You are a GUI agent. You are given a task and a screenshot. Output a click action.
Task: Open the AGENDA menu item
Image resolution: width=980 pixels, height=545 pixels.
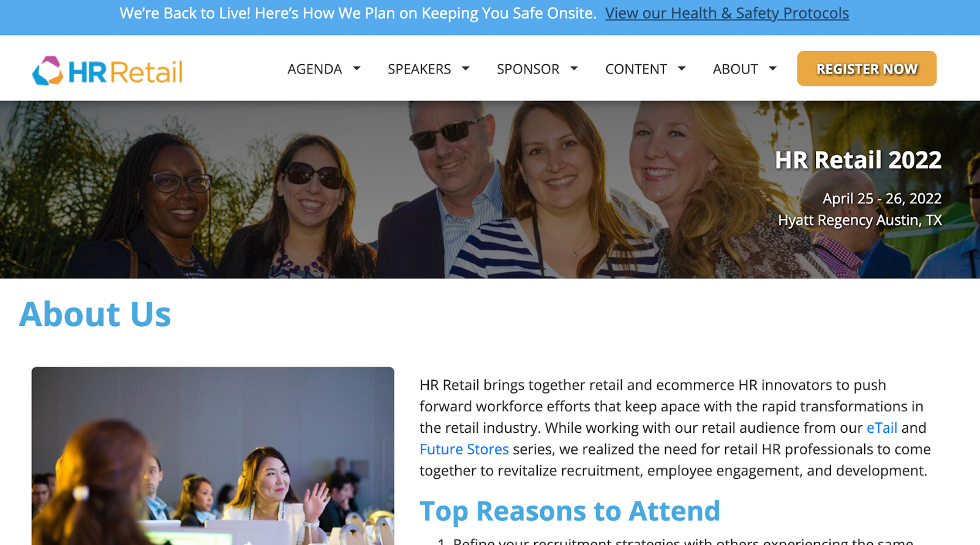click(x=315, y=69)
